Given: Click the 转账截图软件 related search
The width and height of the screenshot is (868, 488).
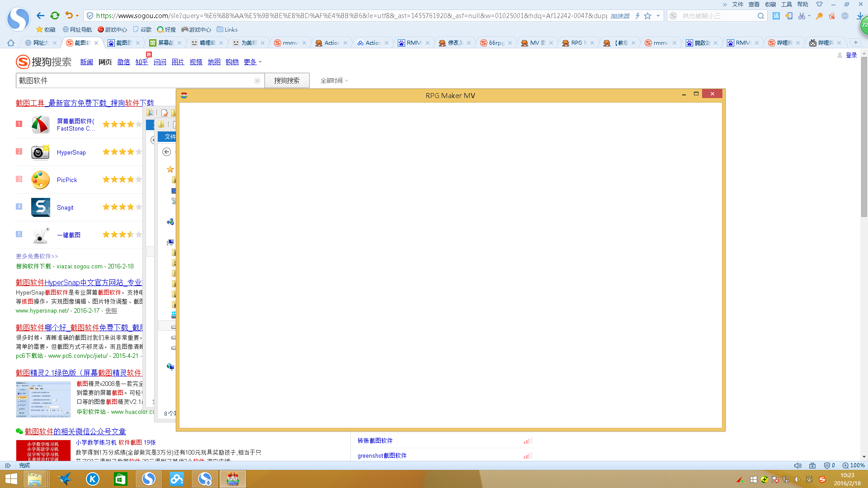Looking at the screenshot, I should click(375, 441).
